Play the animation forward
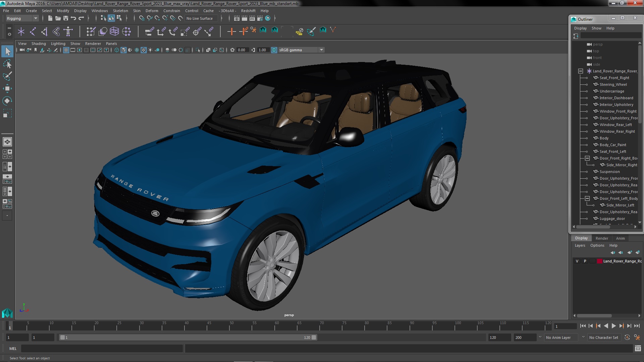The image size is (644, 362). 613,326
